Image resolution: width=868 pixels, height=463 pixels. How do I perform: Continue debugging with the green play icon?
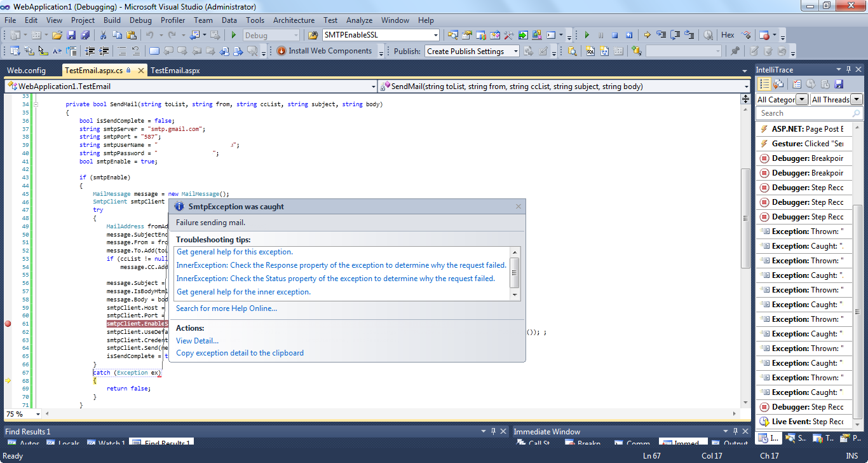coord(587,35)
